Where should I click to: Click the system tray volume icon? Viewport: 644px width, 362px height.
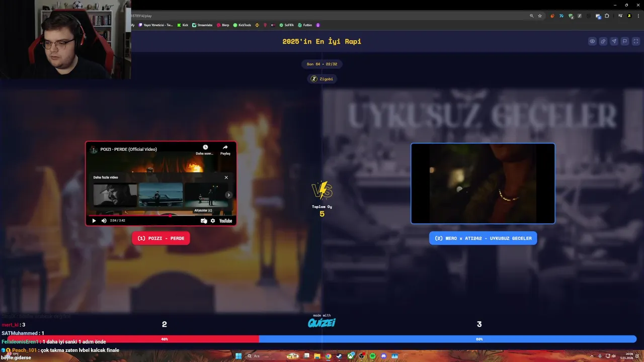tap(614, 356)
